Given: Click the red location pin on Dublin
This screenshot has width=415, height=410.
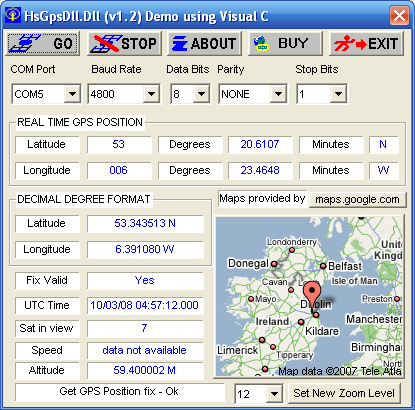Looking at the screenshot, I should (x=312, y=295).
